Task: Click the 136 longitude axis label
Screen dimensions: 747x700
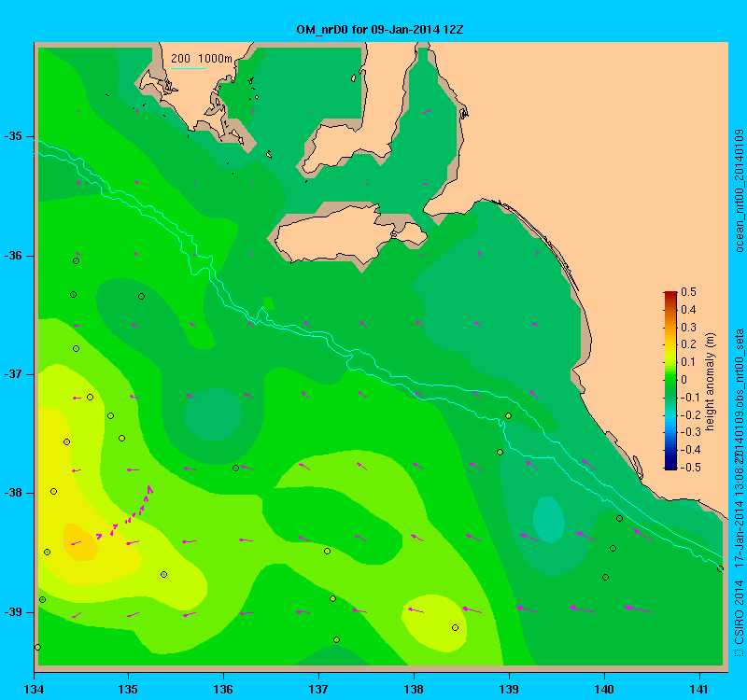Action: coord(223,689)
